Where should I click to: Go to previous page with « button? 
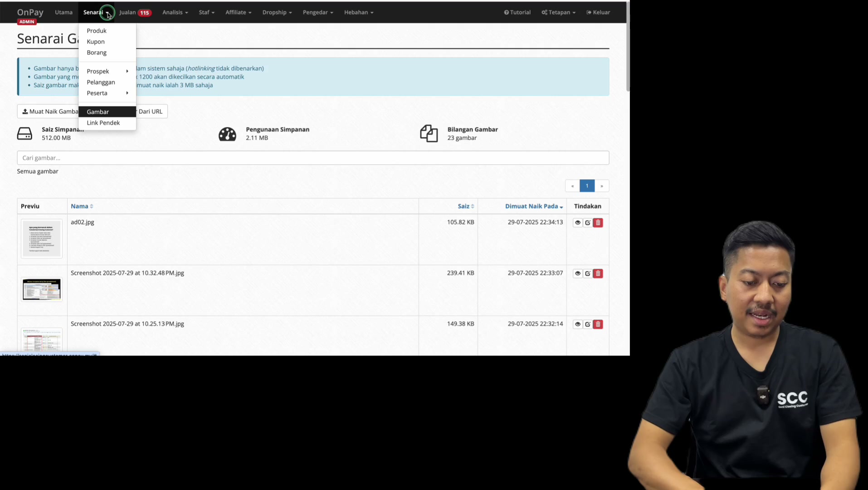tap(572, 186)
